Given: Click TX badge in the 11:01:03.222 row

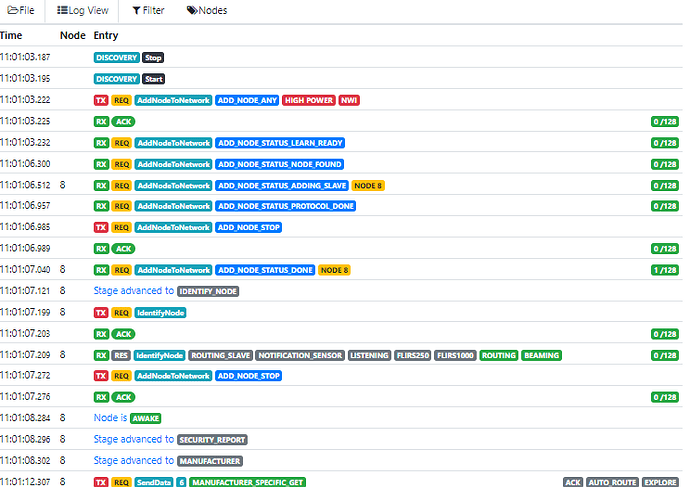Looking at the screenshot, I should point(101,100).
